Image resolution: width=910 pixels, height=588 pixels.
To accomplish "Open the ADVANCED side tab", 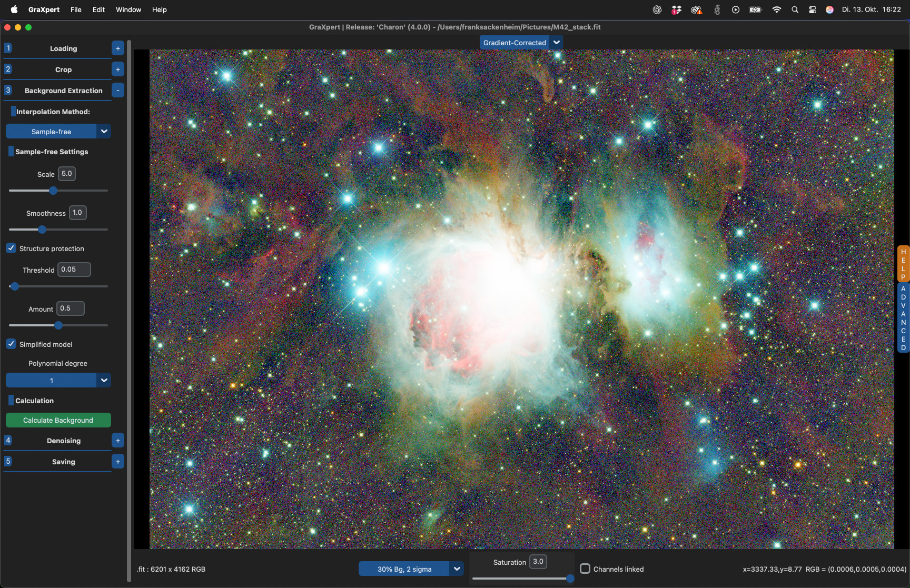I will click(903, 318).
